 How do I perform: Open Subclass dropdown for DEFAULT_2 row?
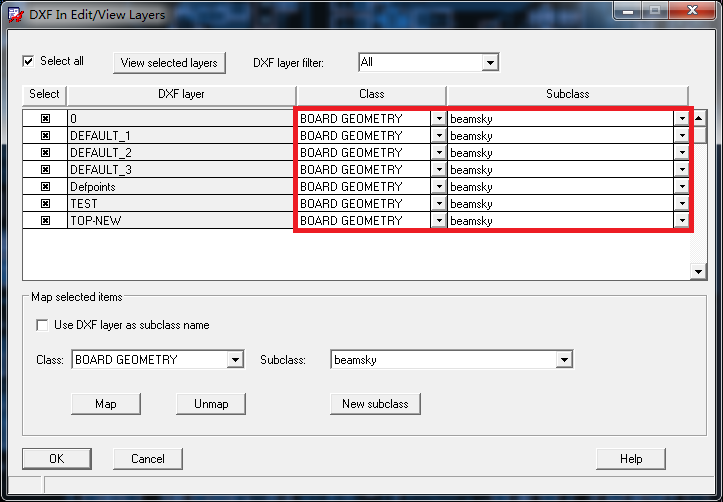point(681,153)
